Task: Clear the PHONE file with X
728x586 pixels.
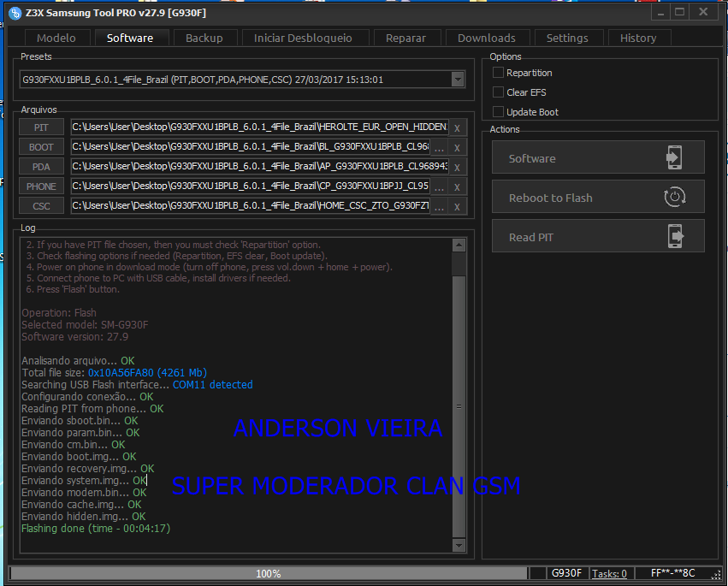Action: 458,186
